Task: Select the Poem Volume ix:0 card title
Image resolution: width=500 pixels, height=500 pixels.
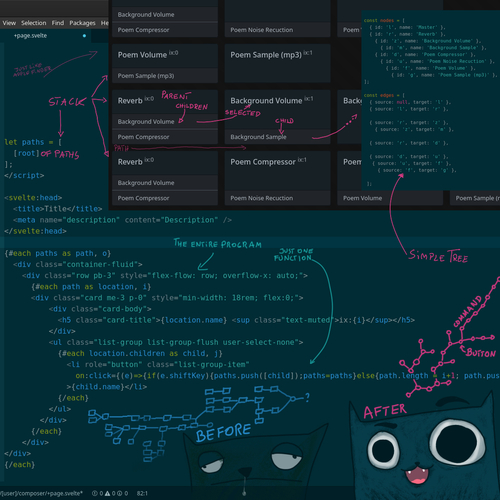Action: (x=148, y=55)
